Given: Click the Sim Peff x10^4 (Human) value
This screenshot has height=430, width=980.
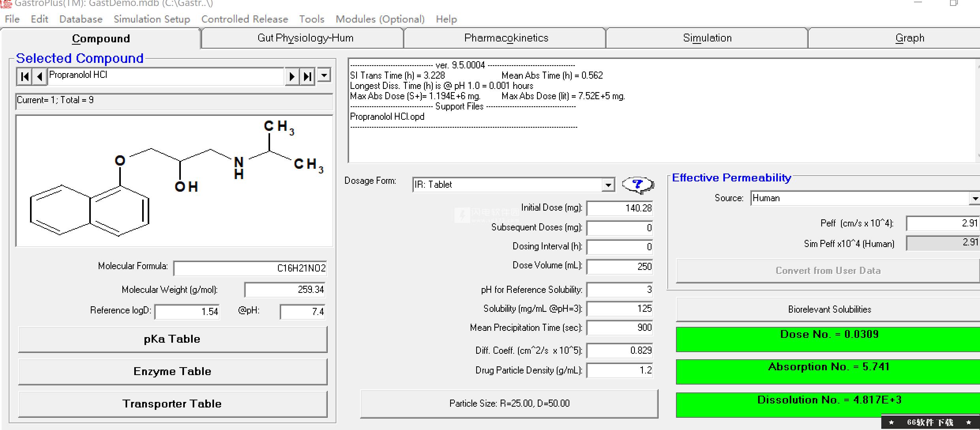Looking at the screenshot, I should click(x=943, y=243).
